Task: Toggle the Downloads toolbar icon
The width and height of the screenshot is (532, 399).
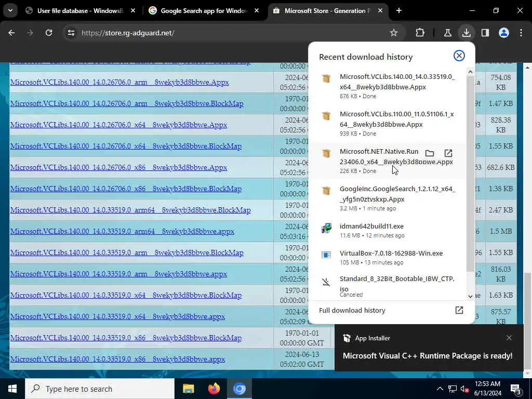Action: click(467, 33)
